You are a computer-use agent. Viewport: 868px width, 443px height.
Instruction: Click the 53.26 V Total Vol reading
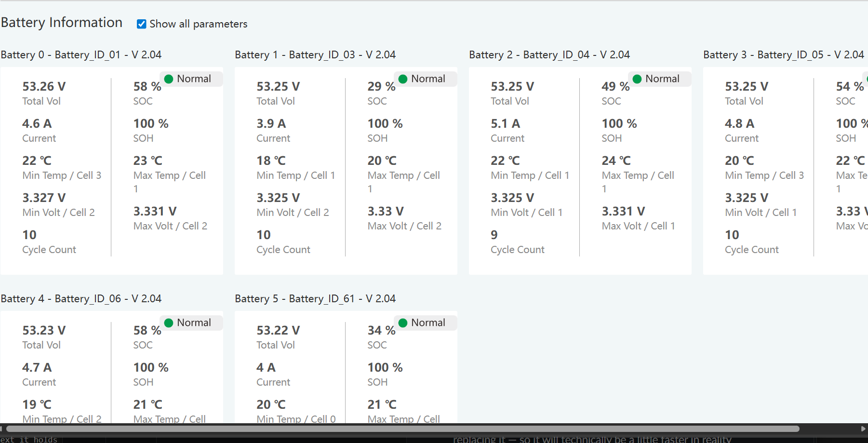44,87
